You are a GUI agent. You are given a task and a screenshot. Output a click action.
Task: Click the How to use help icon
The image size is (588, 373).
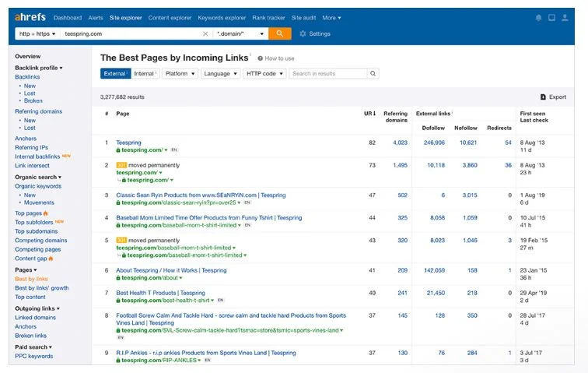tap(260, 58)
